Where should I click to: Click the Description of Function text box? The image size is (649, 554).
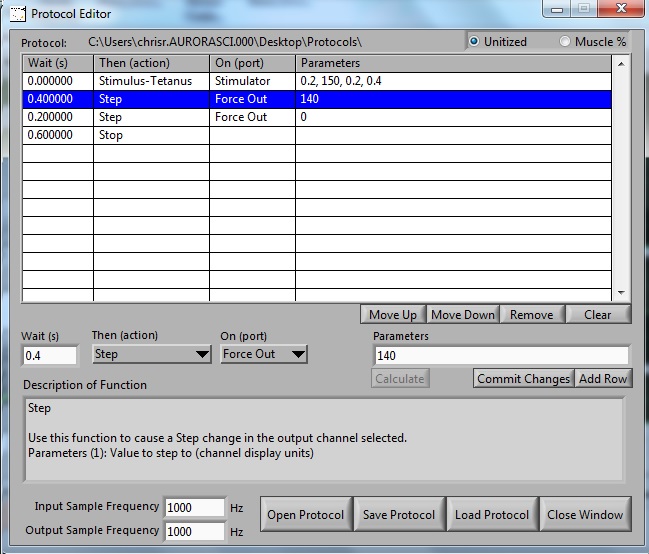(324, 439)
